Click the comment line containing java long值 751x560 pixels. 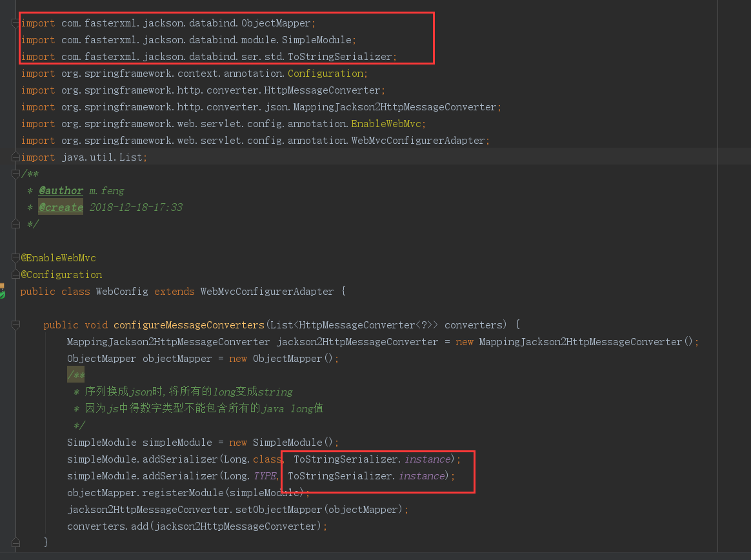click(198, 408)
